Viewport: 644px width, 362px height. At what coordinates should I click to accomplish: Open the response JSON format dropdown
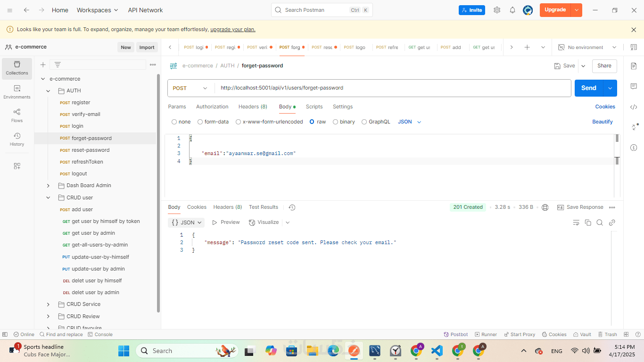point(187,222)
